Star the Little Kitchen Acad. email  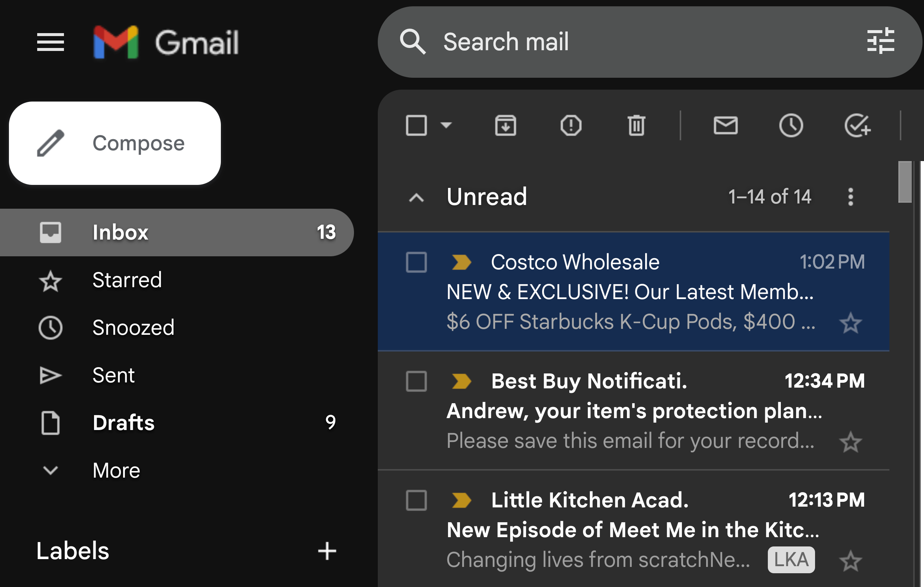click(x=851, y=561)
